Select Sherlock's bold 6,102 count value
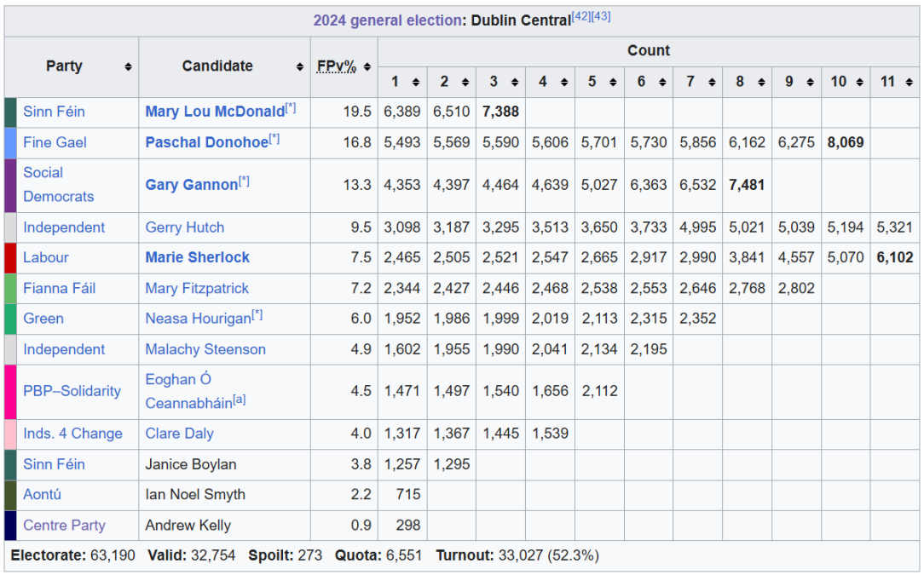Viewport: 924px width, 575px height. 895,257
